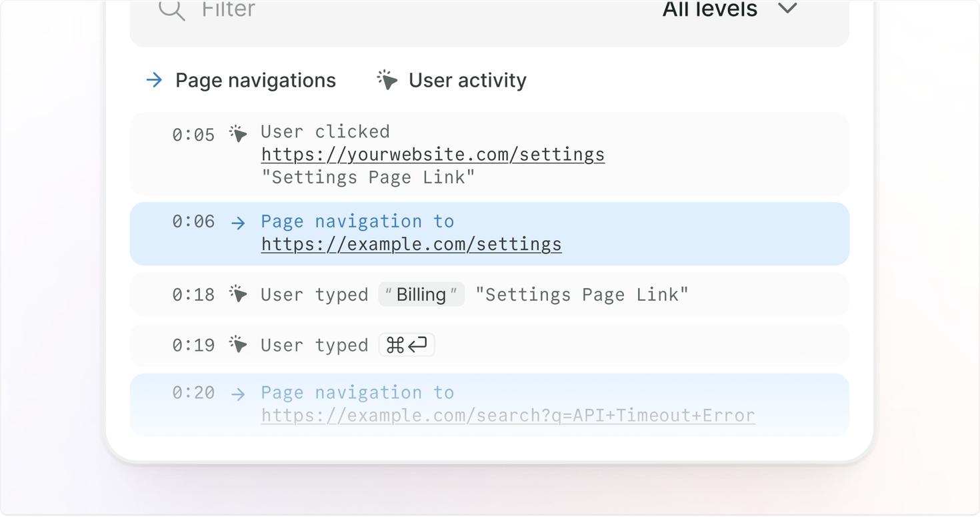The height and width of the screenshot is (517, 980).
Task: Open the example.com/settings link
Action: tap(411, 244)
